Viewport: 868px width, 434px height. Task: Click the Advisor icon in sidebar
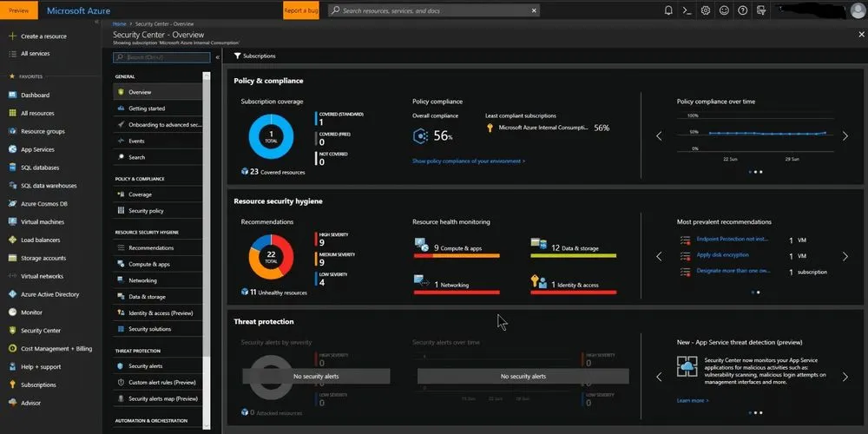tap(12, 403)
